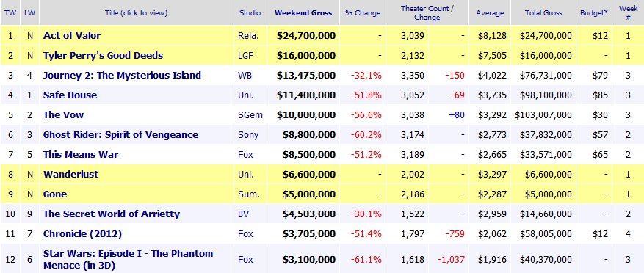Open the Wanderlust movie link
Screen dimensions: 644x273
click(x=71, y=174)
